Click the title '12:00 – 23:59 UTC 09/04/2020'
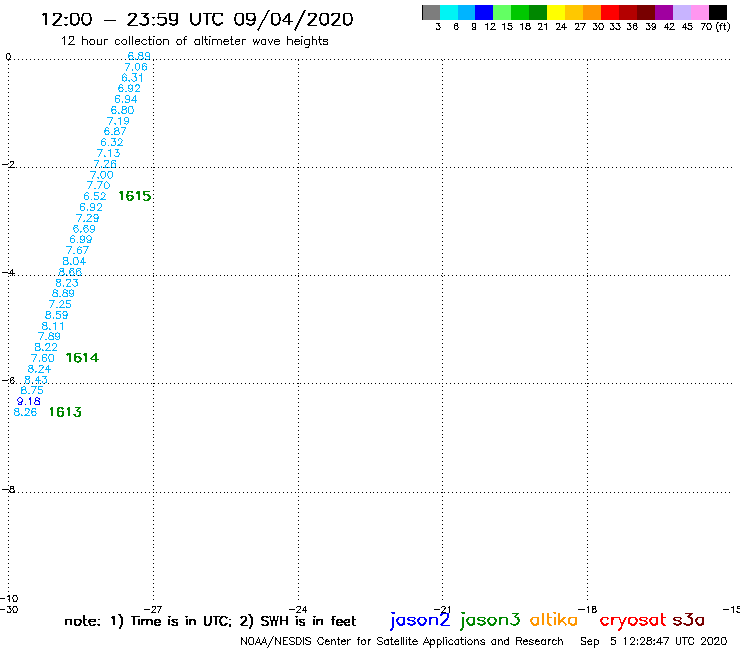This screenshot has height=650, width=740. coord(197,19)
